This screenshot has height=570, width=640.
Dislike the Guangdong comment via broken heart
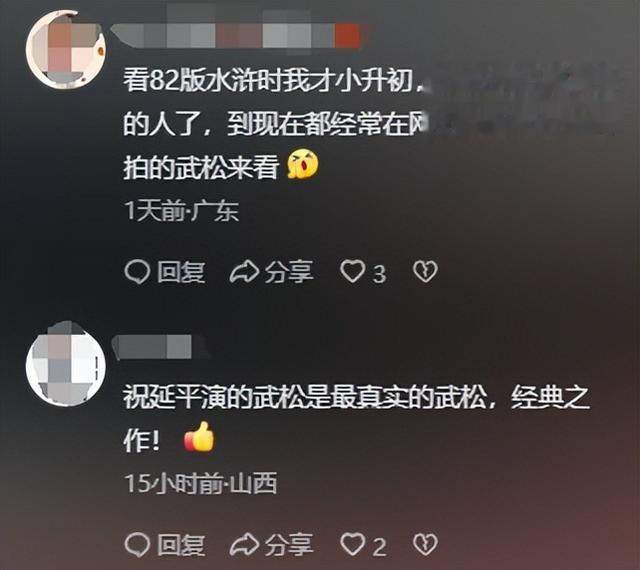click(x=425, y=272)
